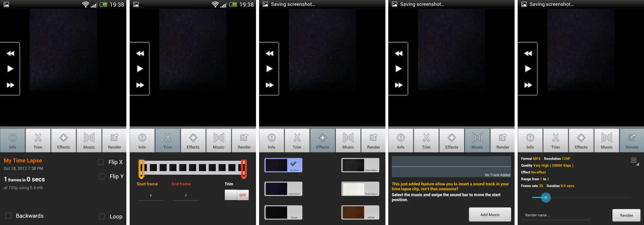Tap fast-forward icon on the Trim screen
Viewport: 644px width, 225px height.
[x=140, y=85]
